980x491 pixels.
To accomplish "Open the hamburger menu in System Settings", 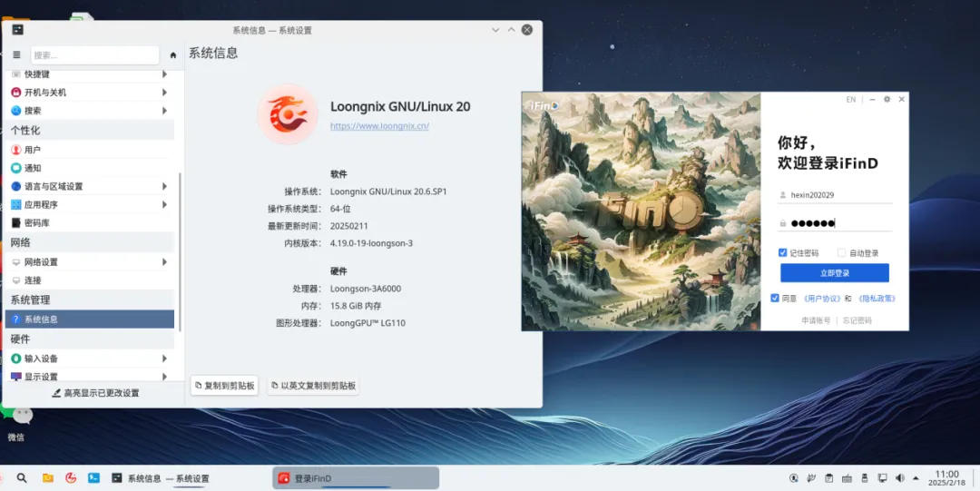I will tap(16, 54).
